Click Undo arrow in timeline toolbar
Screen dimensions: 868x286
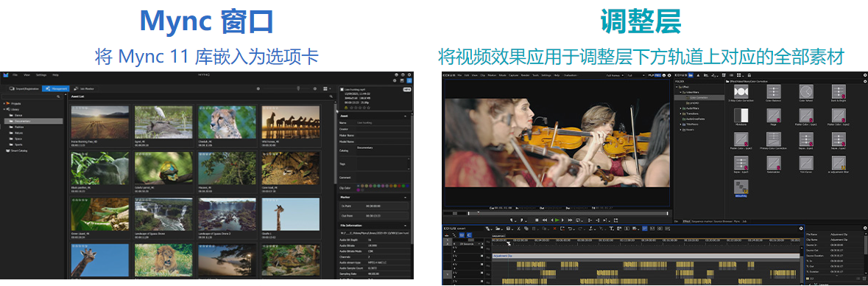tap(570, 229)
